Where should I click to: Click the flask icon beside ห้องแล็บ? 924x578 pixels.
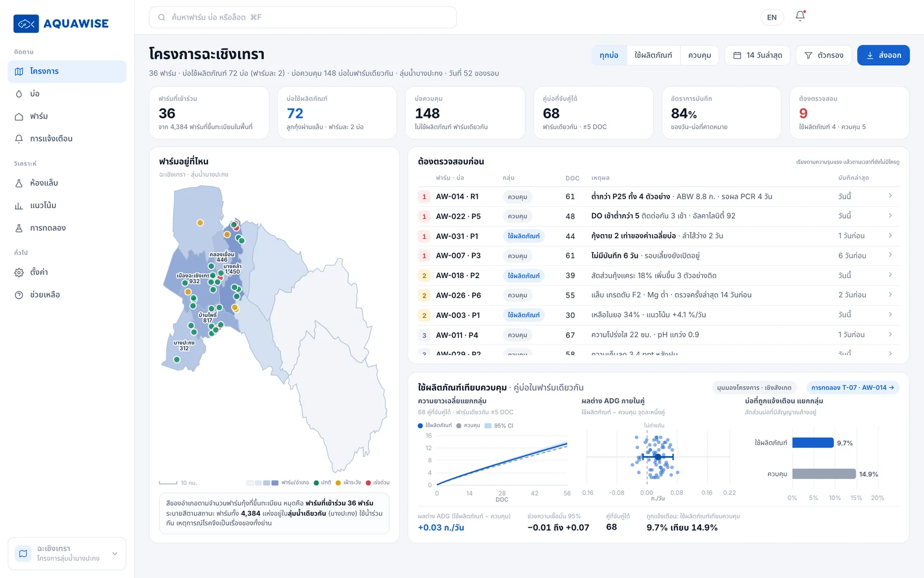[x=19, y=183]
